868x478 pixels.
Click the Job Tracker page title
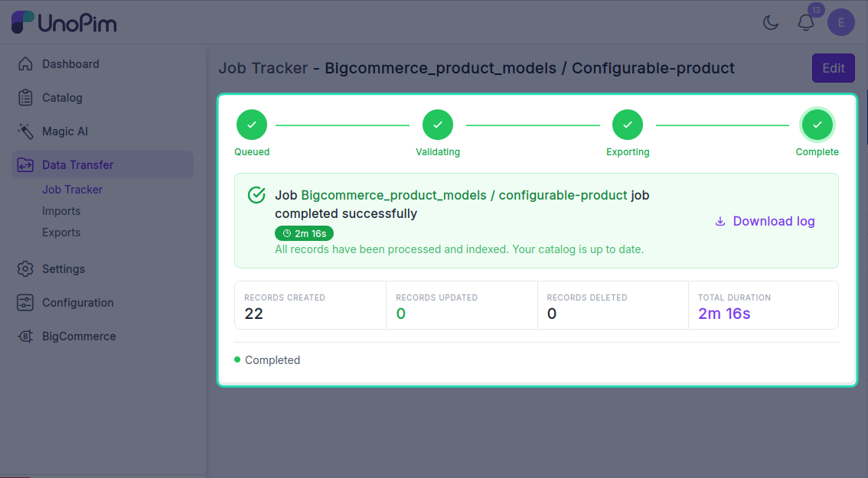click(x=477, y=68)
